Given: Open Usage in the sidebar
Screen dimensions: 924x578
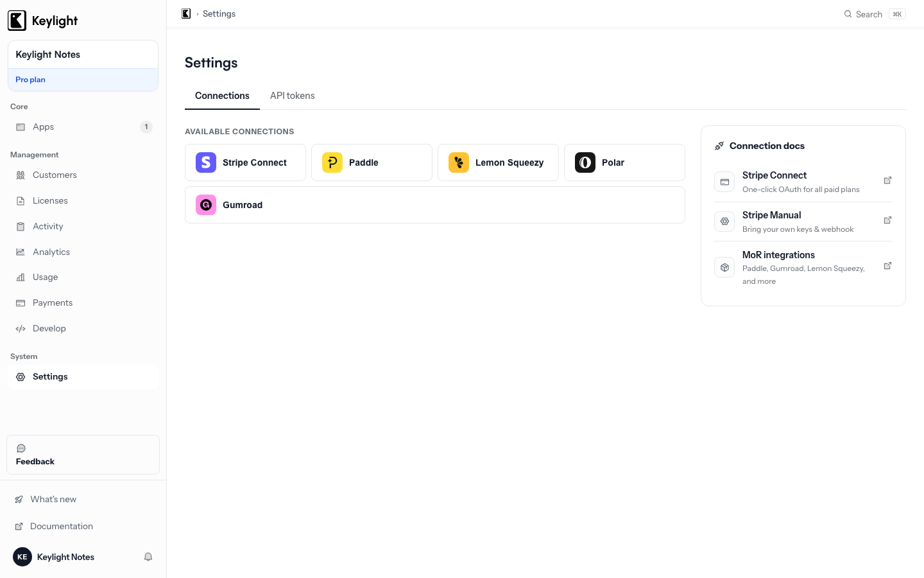Looking at the screenshot, I should tap(83, 277).
